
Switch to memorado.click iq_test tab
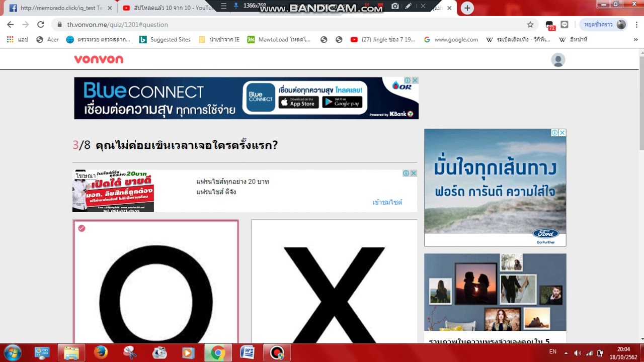coord(60,8)
